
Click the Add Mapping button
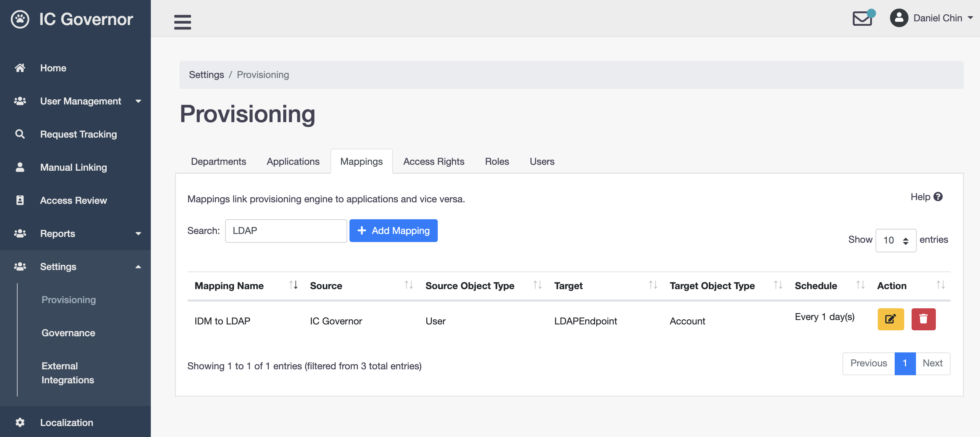(x=394, y=230)
